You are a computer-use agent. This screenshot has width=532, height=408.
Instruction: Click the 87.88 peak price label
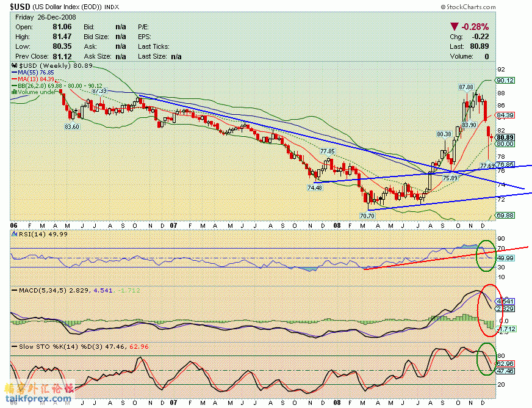(x=466, y=87)
